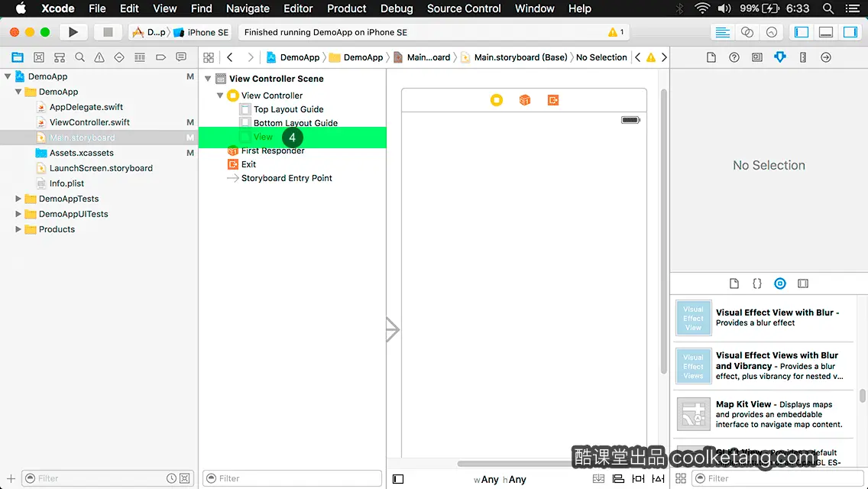Open the Editor menu
The image size is (868, 489).
pyautogui.click(x=298, y=8)
